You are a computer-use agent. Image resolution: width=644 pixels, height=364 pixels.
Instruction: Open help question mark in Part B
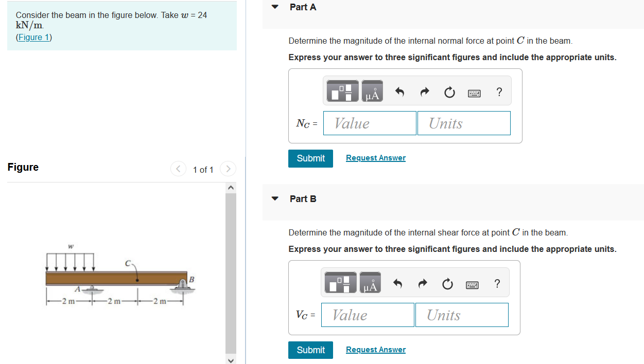[x=497, y=284]
